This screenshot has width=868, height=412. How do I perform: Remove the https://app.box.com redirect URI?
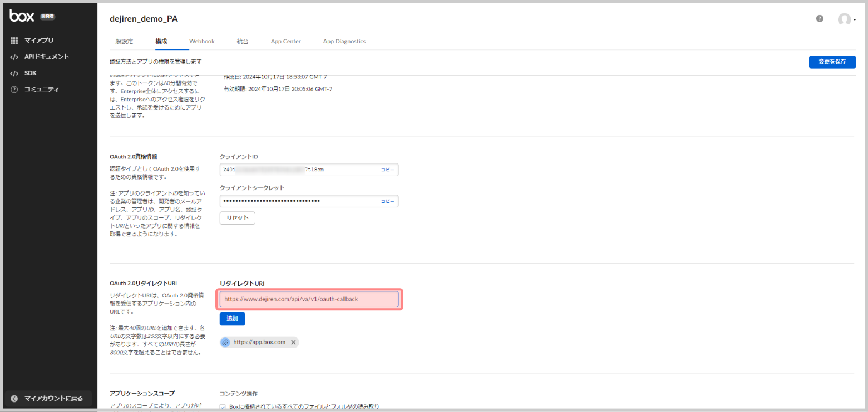293,342
